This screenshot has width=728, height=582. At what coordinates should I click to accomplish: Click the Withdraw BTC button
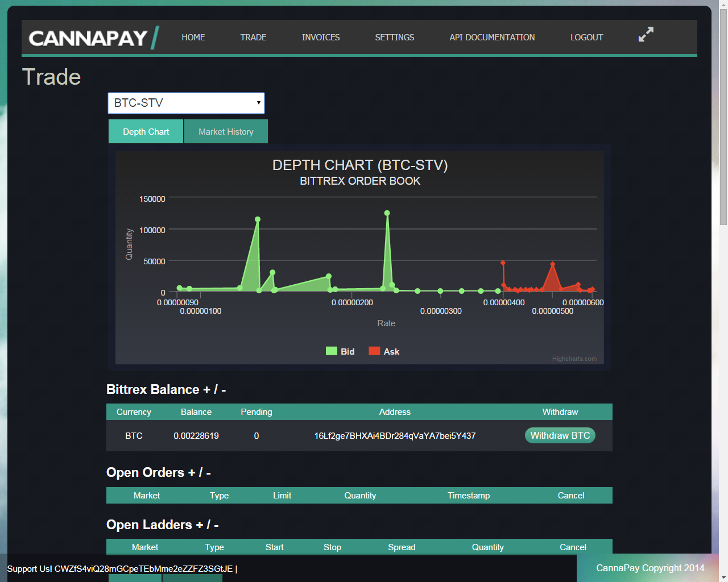pyautogui.click(x=560, y=435)
